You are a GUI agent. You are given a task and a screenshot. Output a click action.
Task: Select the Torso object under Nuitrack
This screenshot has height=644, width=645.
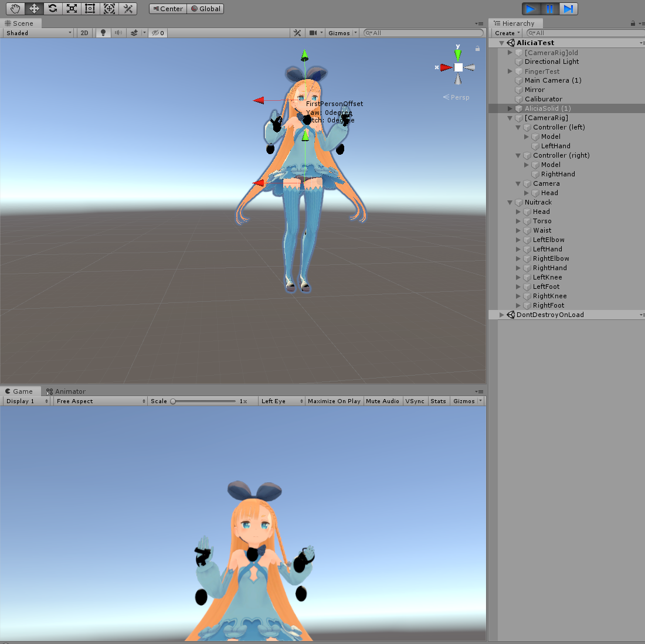542,221
